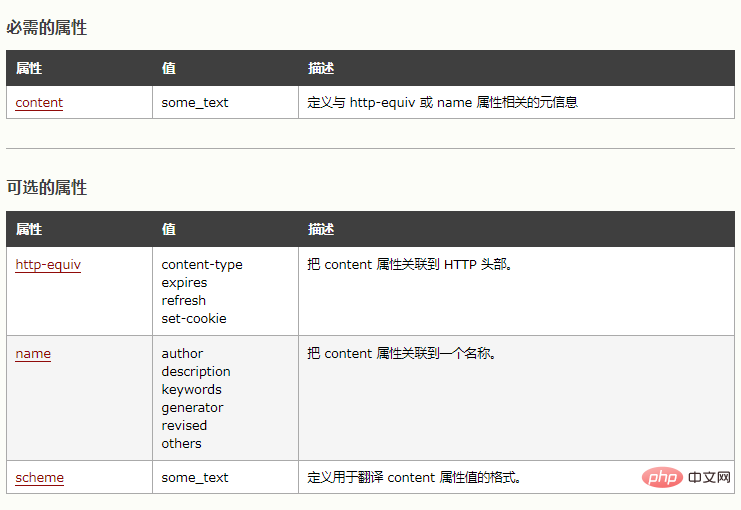
Task: Click 描述 header in optional attributes table
Action: (321, 229)
